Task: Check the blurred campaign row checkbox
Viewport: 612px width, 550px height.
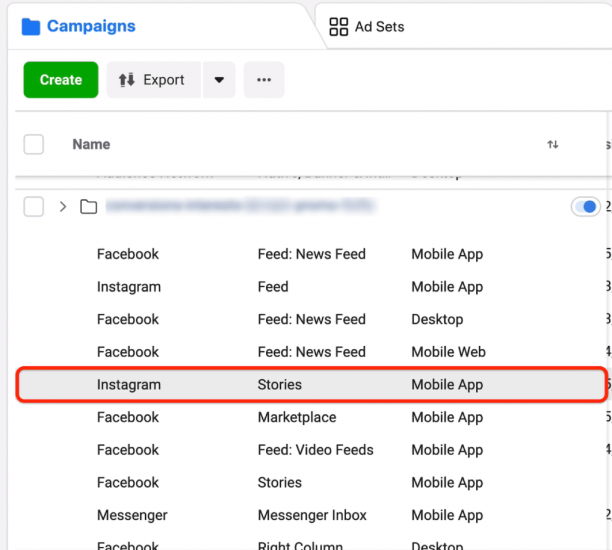Action: click(34, 207)
